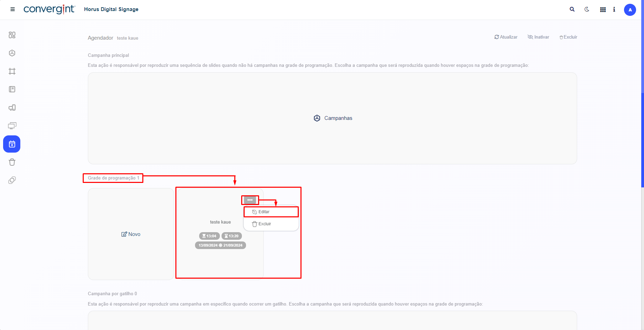The height and width of the screenshot is (330, 644).
Task: Select the scheduler calendar sidebar icon
Action: [x=12, y=144]
